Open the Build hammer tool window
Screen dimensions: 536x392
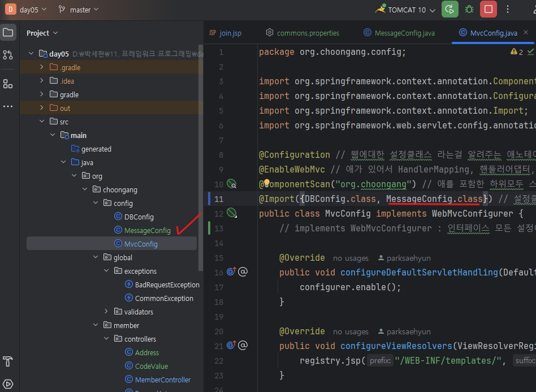pos(8,361)
